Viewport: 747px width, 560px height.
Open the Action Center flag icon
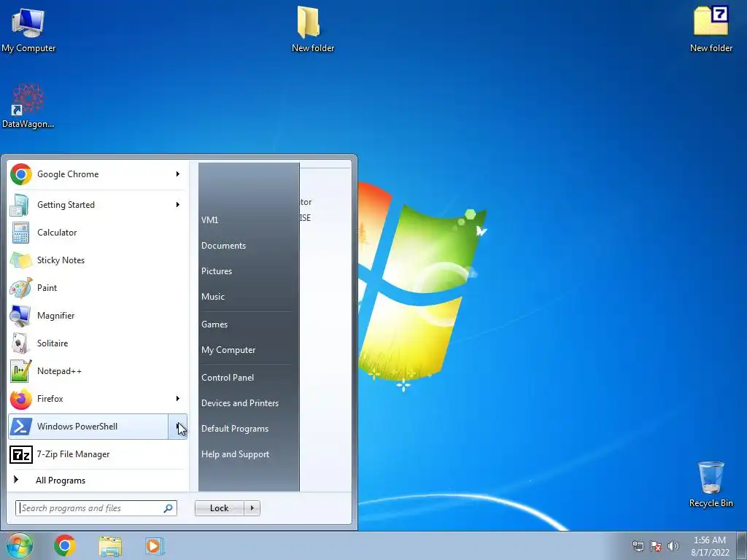656,546
